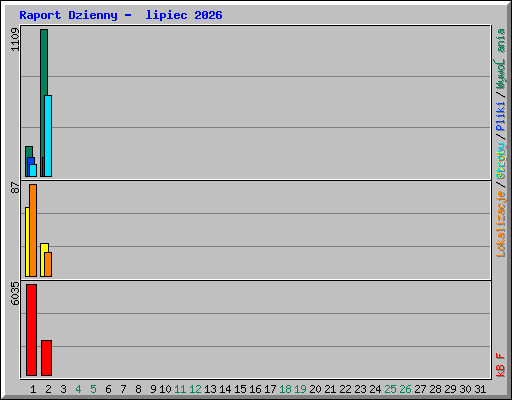This screenshot has height=400, width=512.
Task: Click green day 26 on the x-axis
Action: tap(405, 389)
